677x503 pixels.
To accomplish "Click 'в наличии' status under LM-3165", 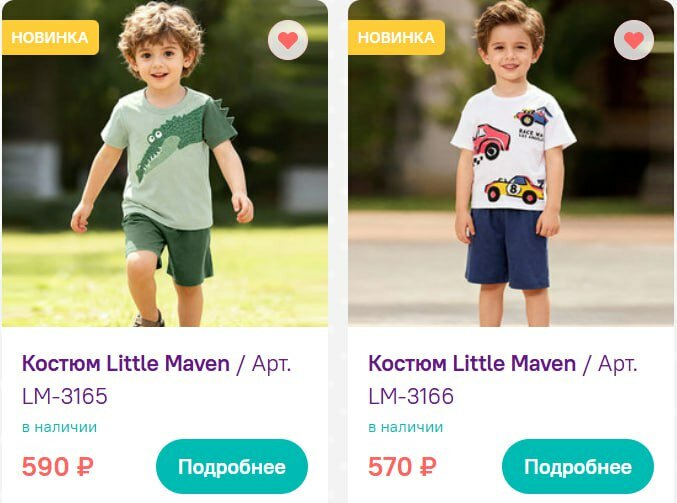I will click(60, 427).
